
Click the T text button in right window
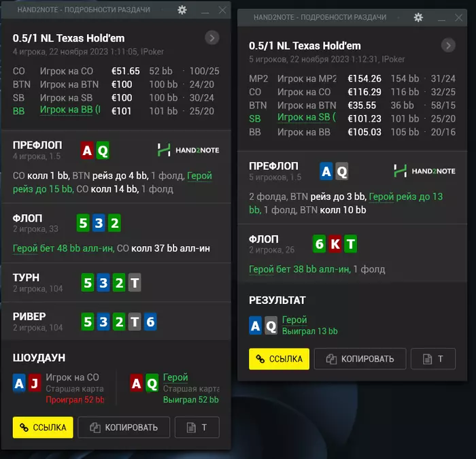point(433,359)
